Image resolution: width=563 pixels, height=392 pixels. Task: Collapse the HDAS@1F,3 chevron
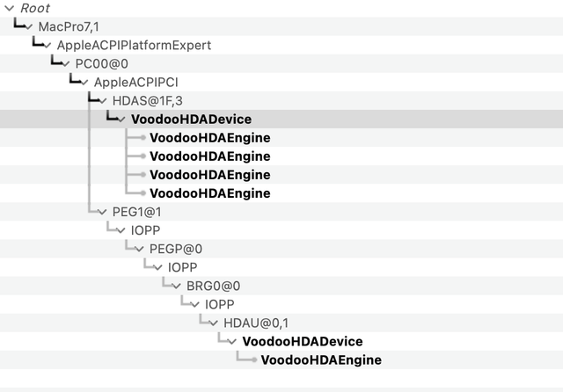(x=103, y=101)
